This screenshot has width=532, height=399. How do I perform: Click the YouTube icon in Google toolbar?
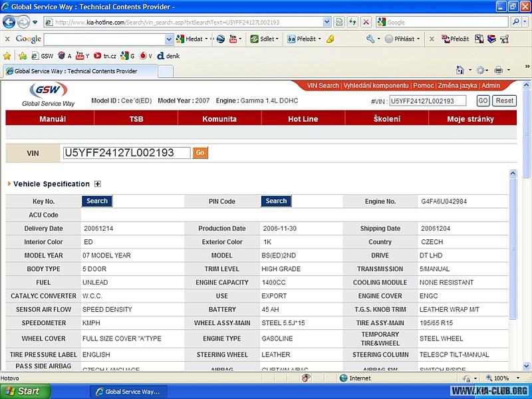click(235, 39)
